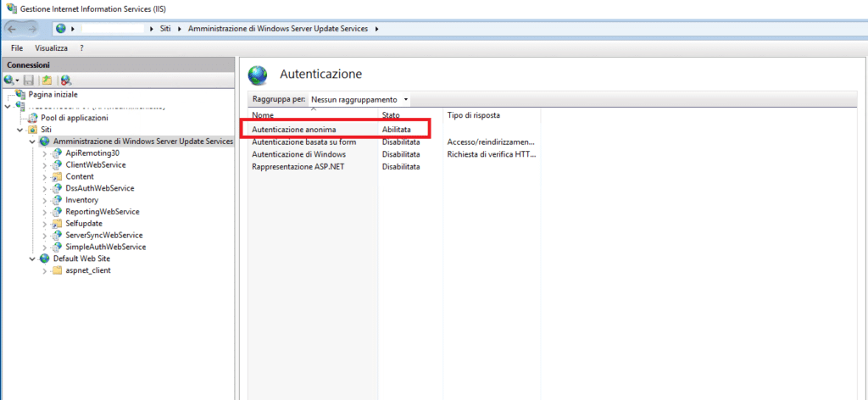Select the Autenticazione anonima row

[x=393, y=130]
